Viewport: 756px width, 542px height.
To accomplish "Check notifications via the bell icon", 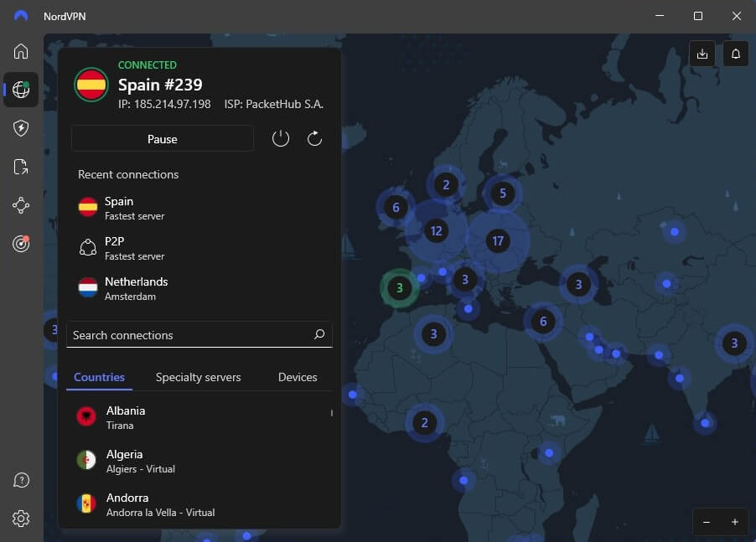I will (736, 53).
